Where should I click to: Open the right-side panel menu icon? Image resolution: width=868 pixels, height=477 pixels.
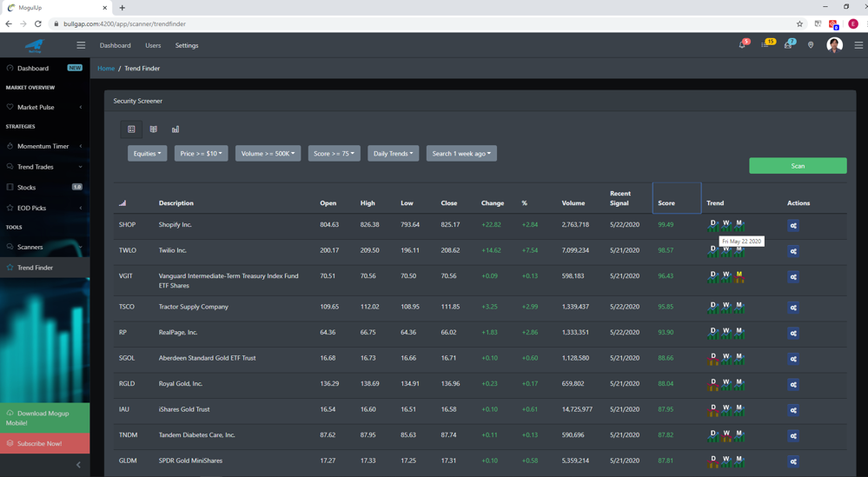pyautogui.click(x=858, y=45)
